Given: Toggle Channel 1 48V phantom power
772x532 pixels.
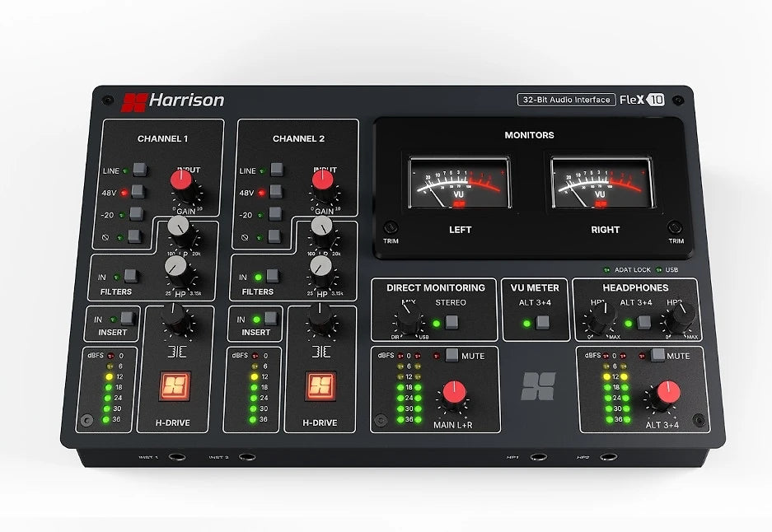Looking at the screenshot, I should point(138,191).
